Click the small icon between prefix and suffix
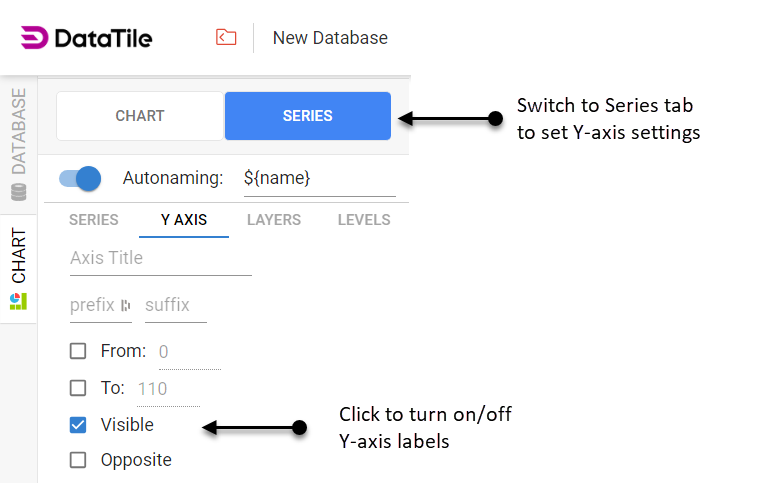The width and height of the screenshot is (778, 483). pos(125,305)
